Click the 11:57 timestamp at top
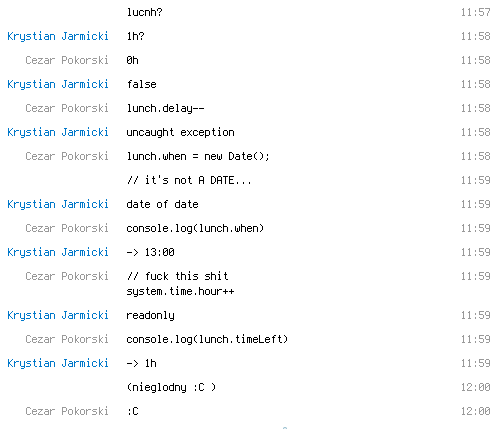Image resolution: width=499 pixels, height=429 pixels. click(475, 12)
